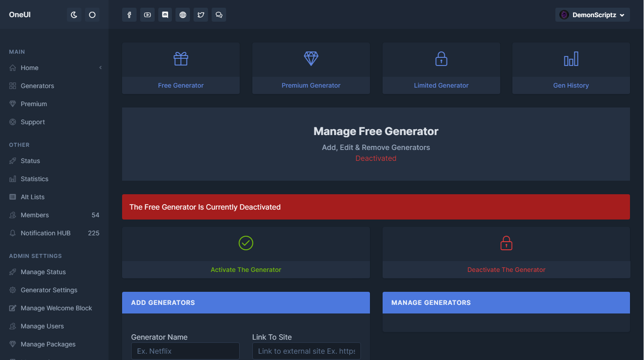Image resolution: width=644 pixels, height=360 pixels.
Task: Click the globe website icon
Action: pyautogui.click(x=183, y=15)
